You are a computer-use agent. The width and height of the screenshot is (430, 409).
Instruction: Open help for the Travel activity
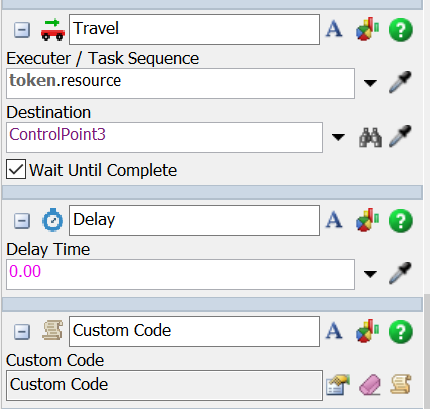401,30
